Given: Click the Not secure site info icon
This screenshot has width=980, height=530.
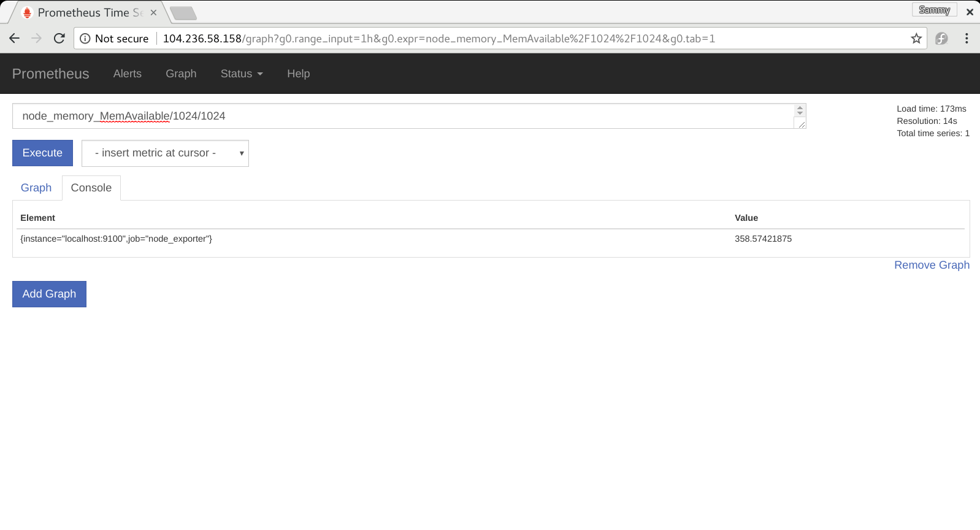Looking at the screenshot, I should pos(85,39).
